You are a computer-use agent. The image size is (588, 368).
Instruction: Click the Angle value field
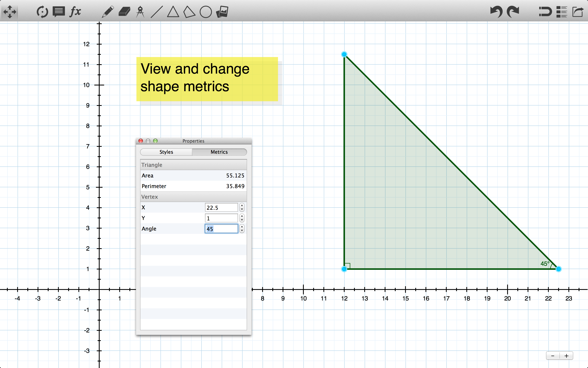[x=221, y=229]
